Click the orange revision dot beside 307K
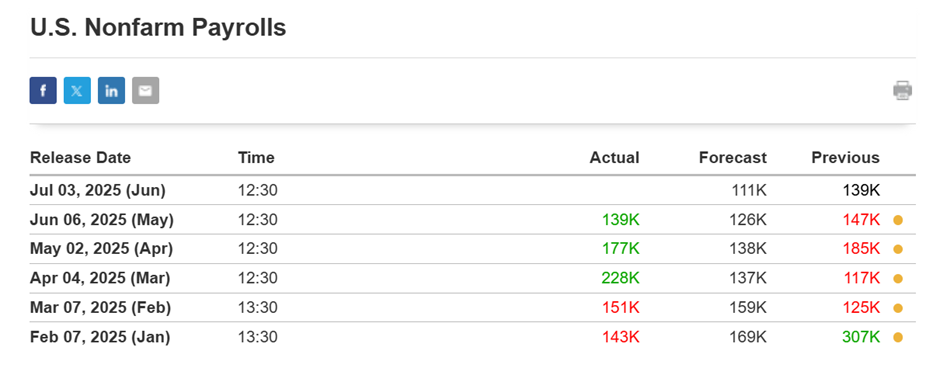 coord(897,337)
